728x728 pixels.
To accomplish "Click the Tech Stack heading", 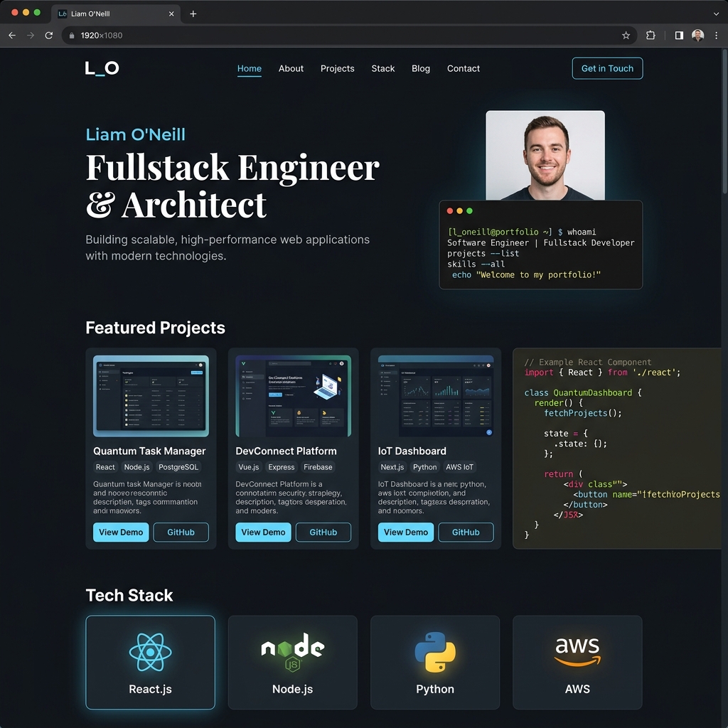I will 129,595.
